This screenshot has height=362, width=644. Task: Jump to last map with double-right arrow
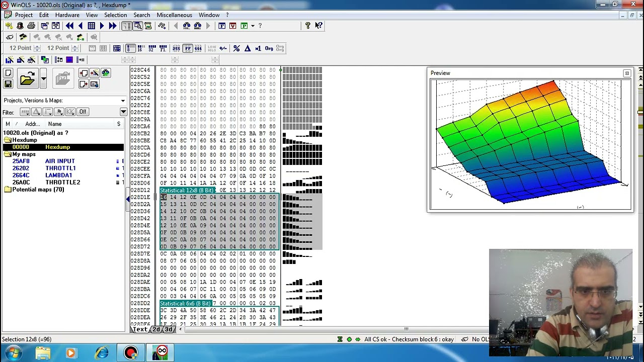[x=113, y=26]
